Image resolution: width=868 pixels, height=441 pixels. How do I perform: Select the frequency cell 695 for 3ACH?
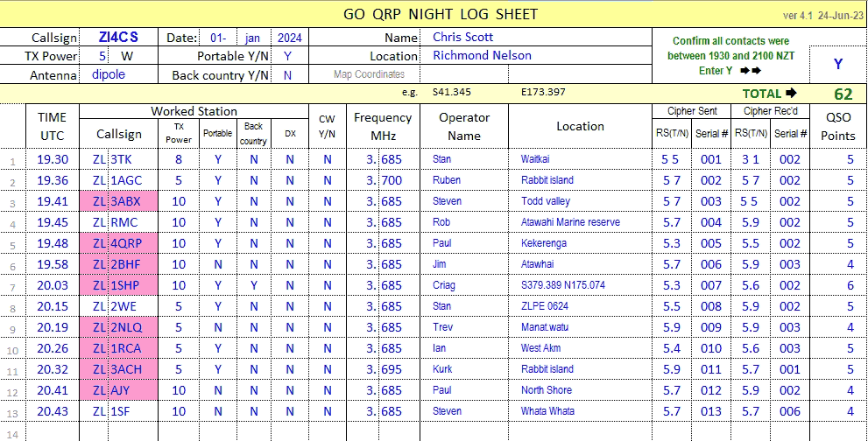coord(399,369)
